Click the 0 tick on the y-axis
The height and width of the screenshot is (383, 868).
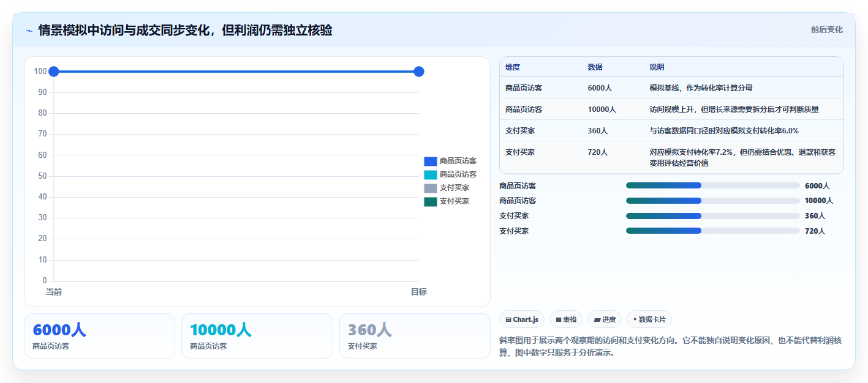click(x=45, y=281)
